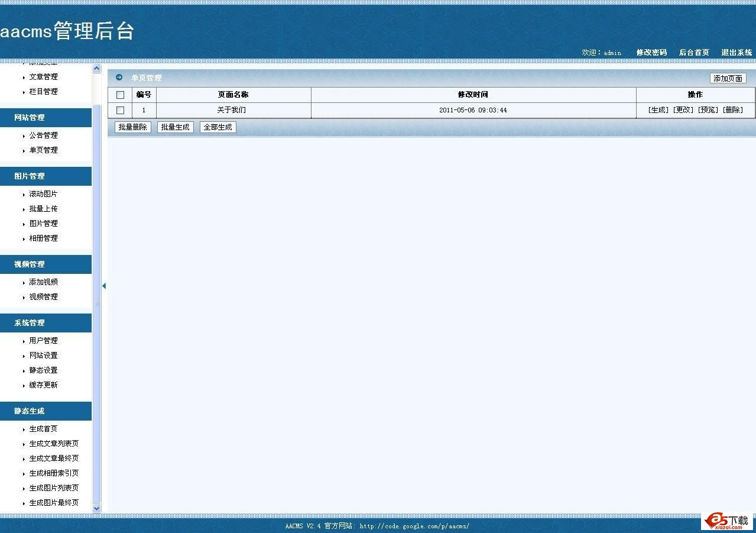Viewport: 756px width, 533px height.
Task: Click [生成] link for 关于我们
Action: point(658,110)
